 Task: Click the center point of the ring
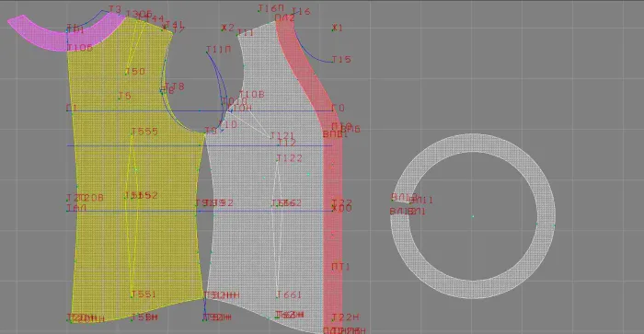pyautogui.click(x=473, y=216)
